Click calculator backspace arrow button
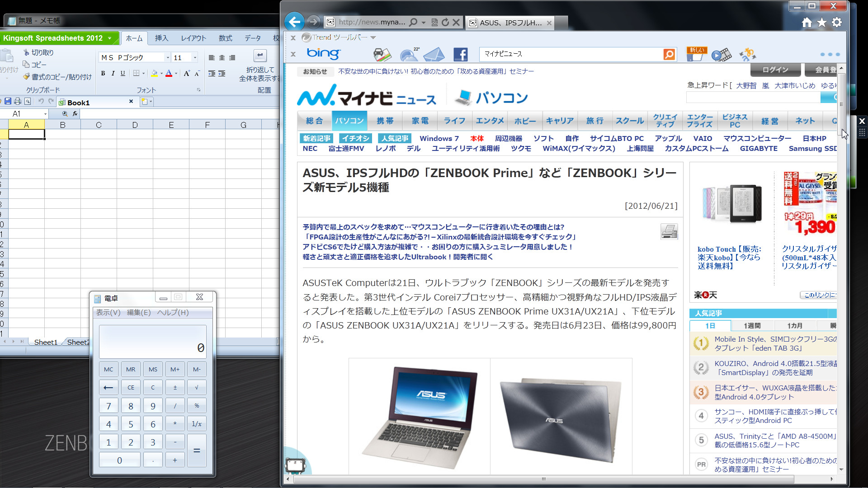This screenshot has height=488, width=868. coord(108,387)
